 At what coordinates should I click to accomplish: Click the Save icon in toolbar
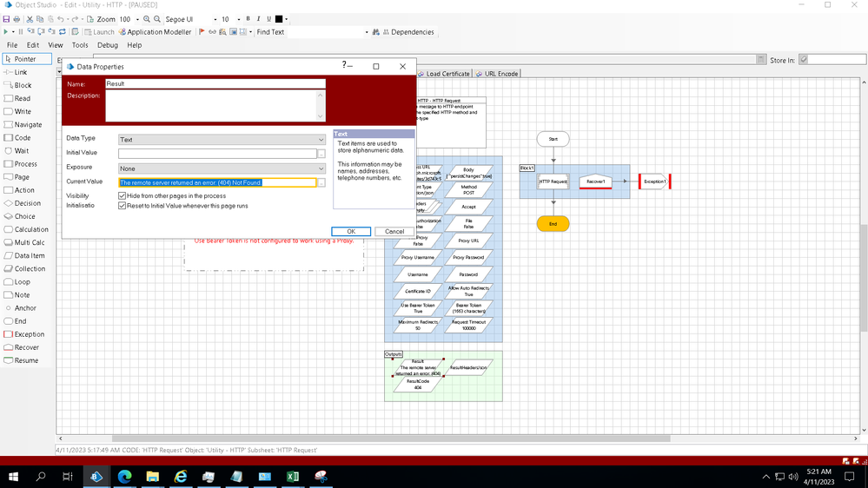point(7,19)
